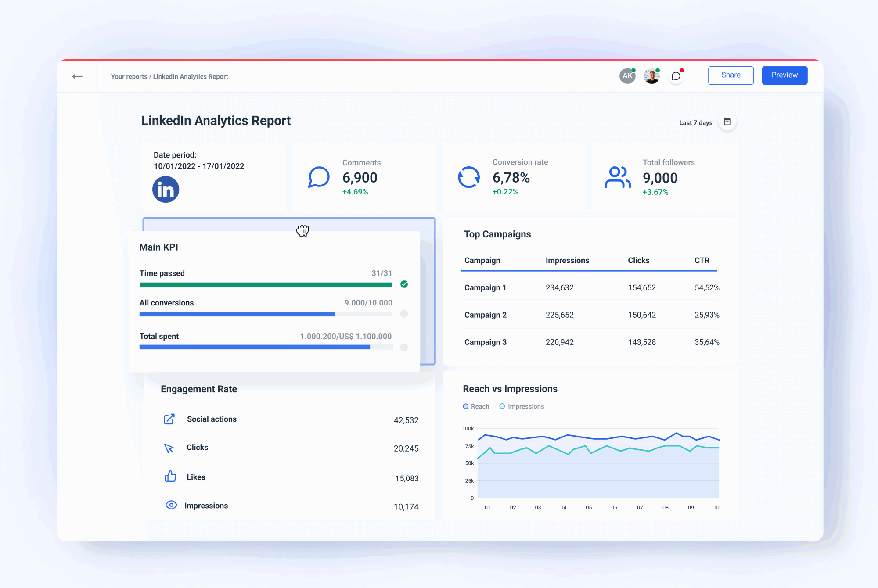Click the Likes thumbs-up icon

(x=170, y=477)
